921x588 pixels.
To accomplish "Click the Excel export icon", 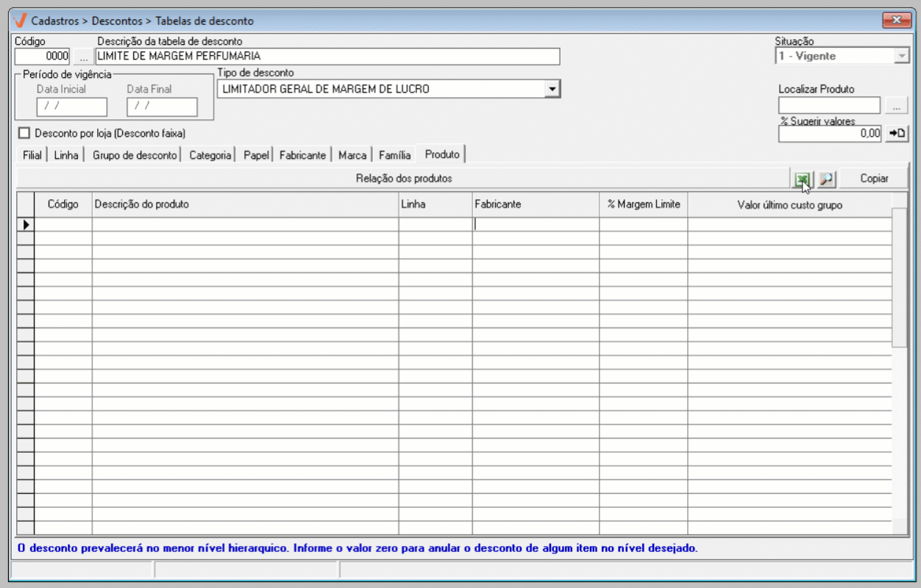I will click(802, 179).
